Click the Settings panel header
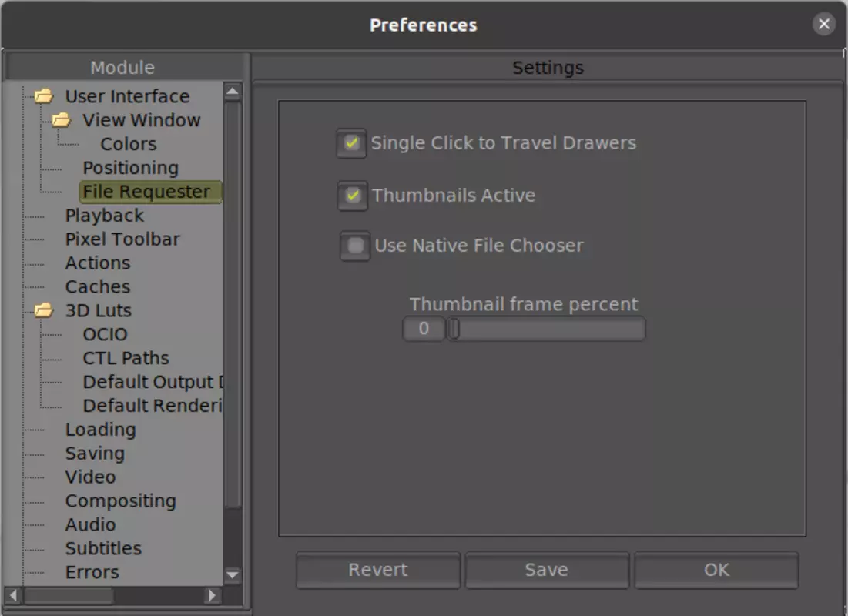 548,68
